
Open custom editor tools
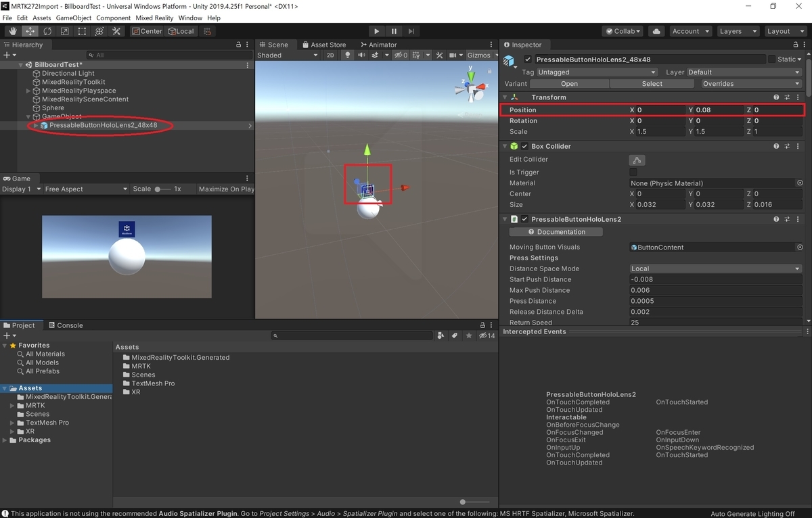click(x=116, y=31)
